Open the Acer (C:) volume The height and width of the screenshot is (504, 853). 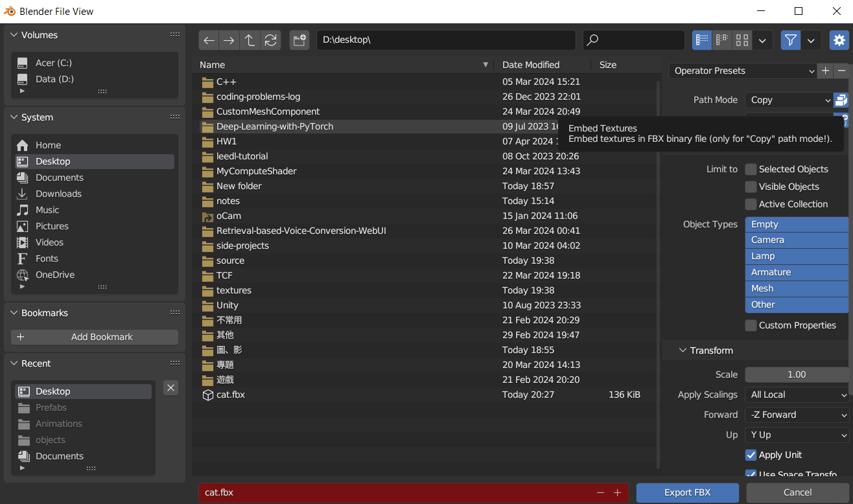pyautogui.click(x=94, y=63)
